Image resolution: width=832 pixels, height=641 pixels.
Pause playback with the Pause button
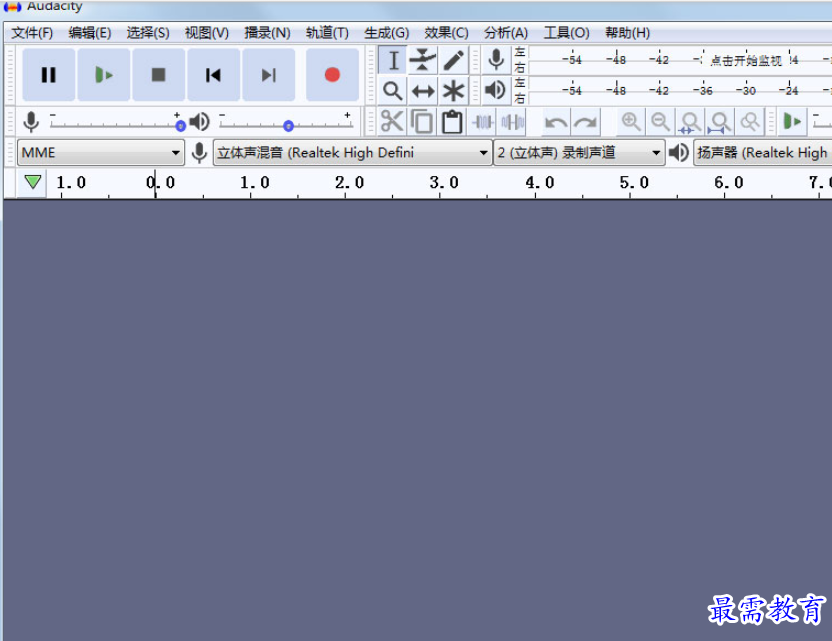coord(49,75)
